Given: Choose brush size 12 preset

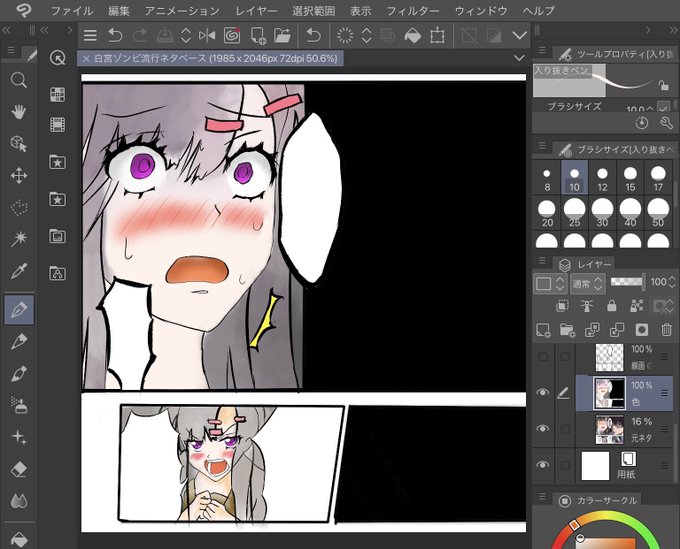Looking at the screenshot, I should click(602, 178).
